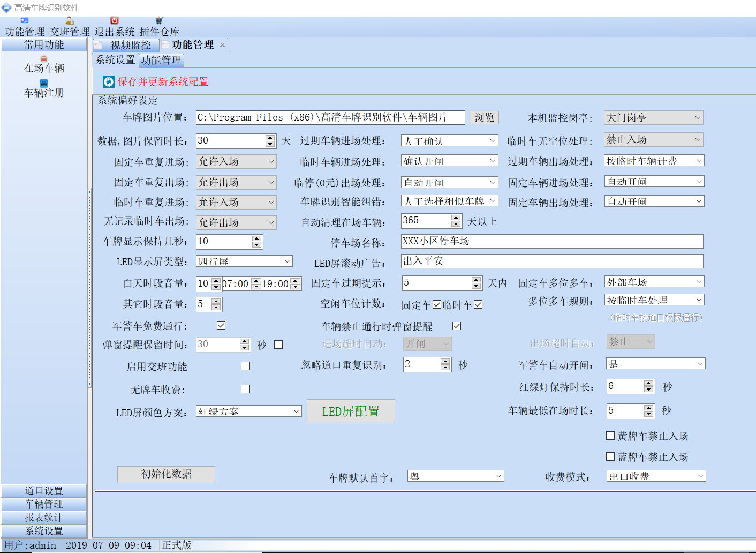This screenshot has height=553, width=756.
Task: Enable checkbox next to 弹窗提醒保留时间 秒
Action: pos(278,345)
